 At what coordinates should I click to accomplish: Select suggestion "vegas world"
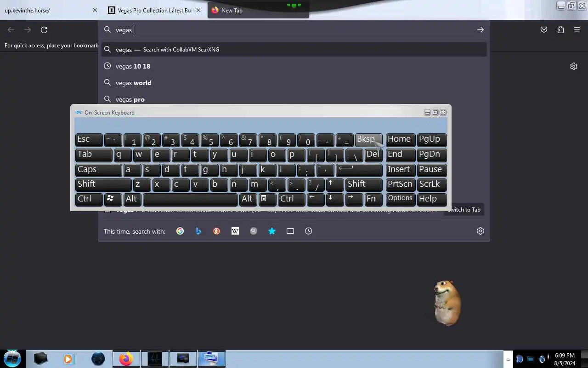(294, 83)
